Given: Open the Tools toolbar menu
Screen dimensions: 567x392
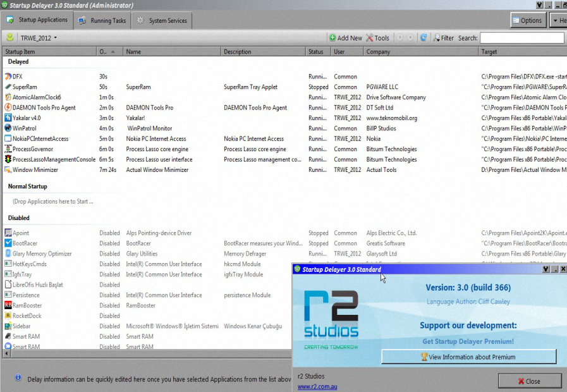Looking at the screenshot, I should click(x=377, y=38).
